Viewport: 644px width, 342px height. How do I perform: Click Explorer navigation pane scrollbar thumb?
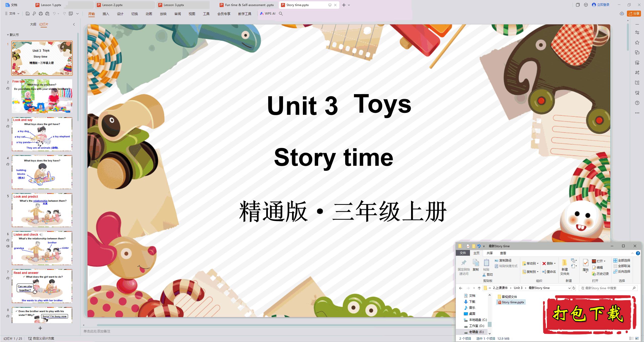click(490, 325)
